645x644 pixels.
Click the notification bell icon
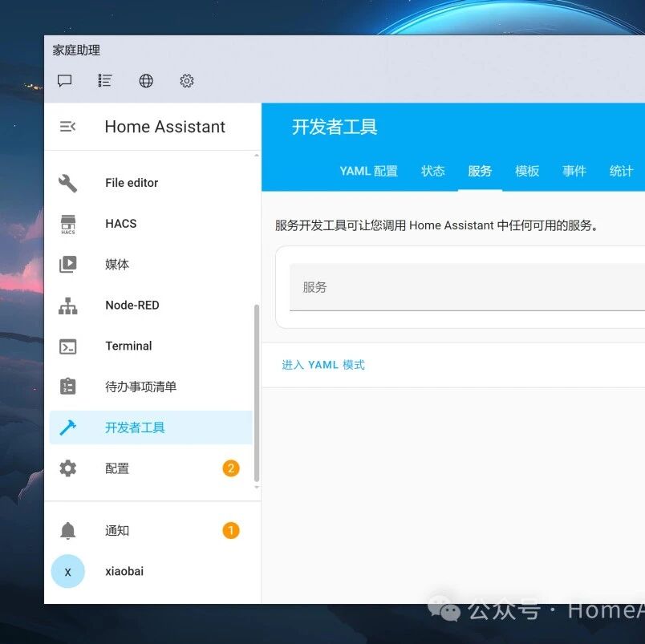click(x=68, y=530)
